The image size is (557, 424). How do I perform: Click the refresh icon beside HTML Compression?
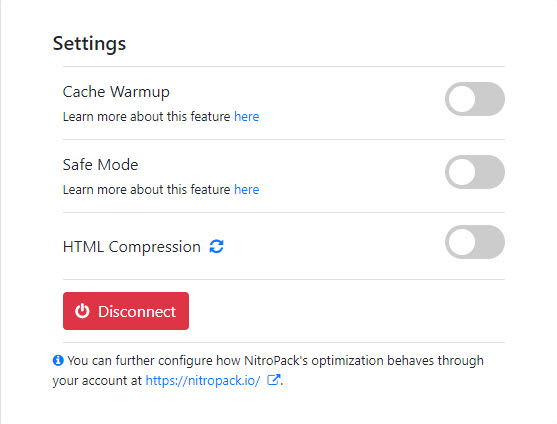(x=216, y=246)
